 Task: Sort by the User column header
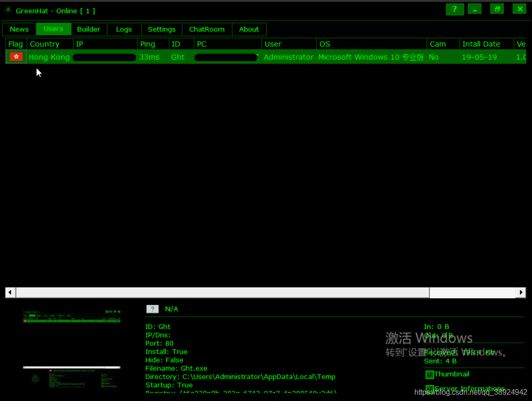[289, 44]
